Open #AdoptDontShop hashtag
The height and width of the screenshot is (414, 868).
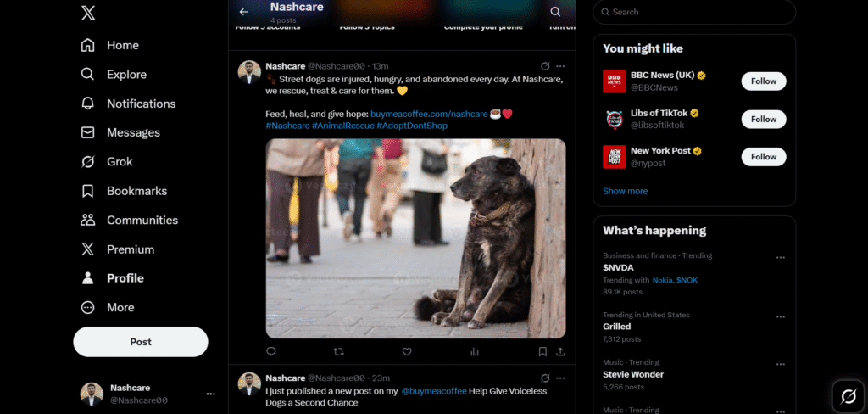412,126
